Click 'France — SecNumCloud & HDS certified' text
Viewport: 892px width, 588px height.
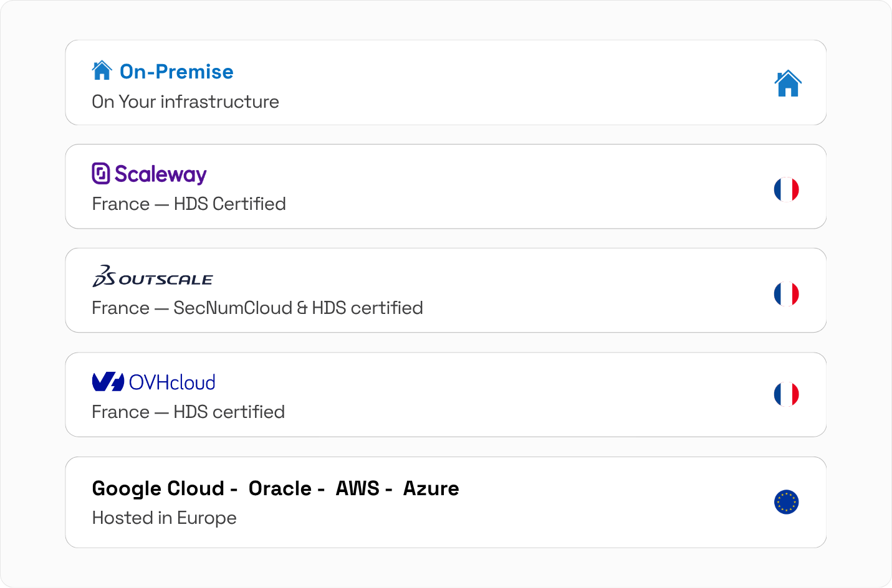coord(257,308)
